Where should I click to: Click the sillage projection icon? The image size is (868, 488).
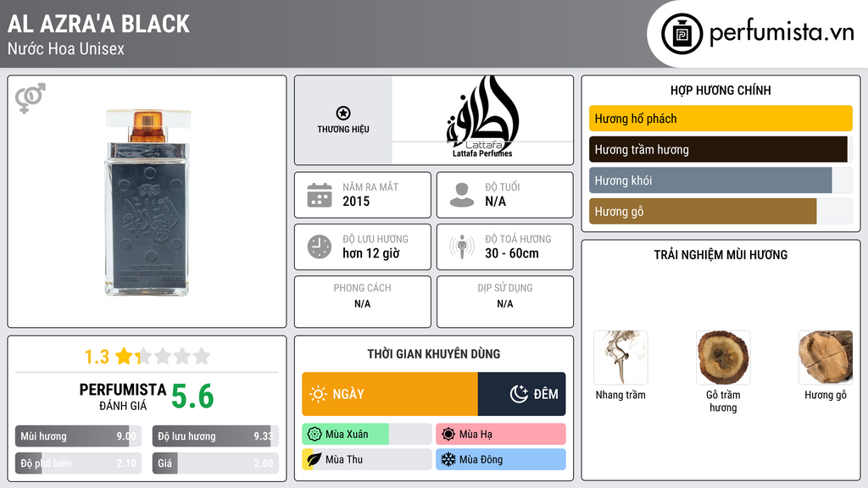[462, 247]
